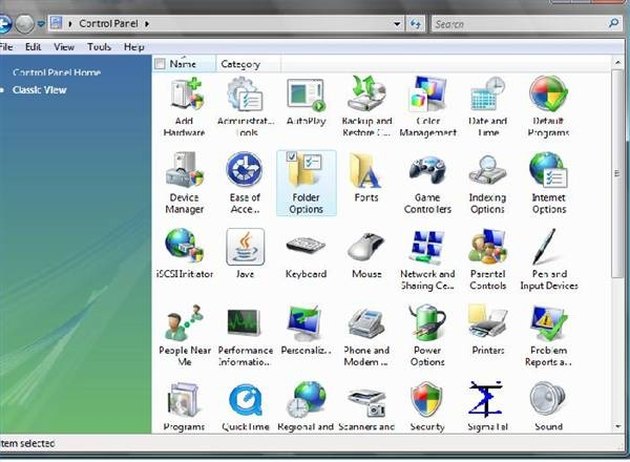The width and height of the screenshot is (630, 462).
Task: Open the Help menu
Action: (x=134, y=47)
